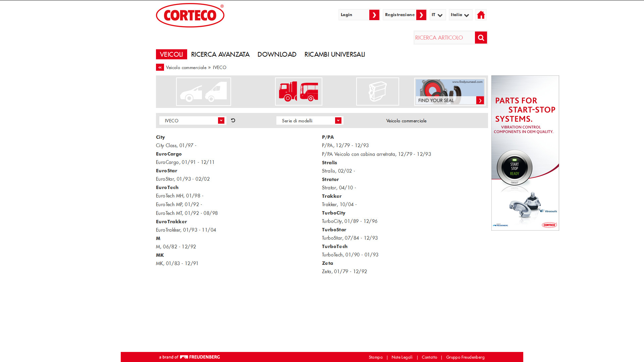Click the Registrazione arrow button
The width and height of the screenshot is (644, 362).
pos(421,15)
